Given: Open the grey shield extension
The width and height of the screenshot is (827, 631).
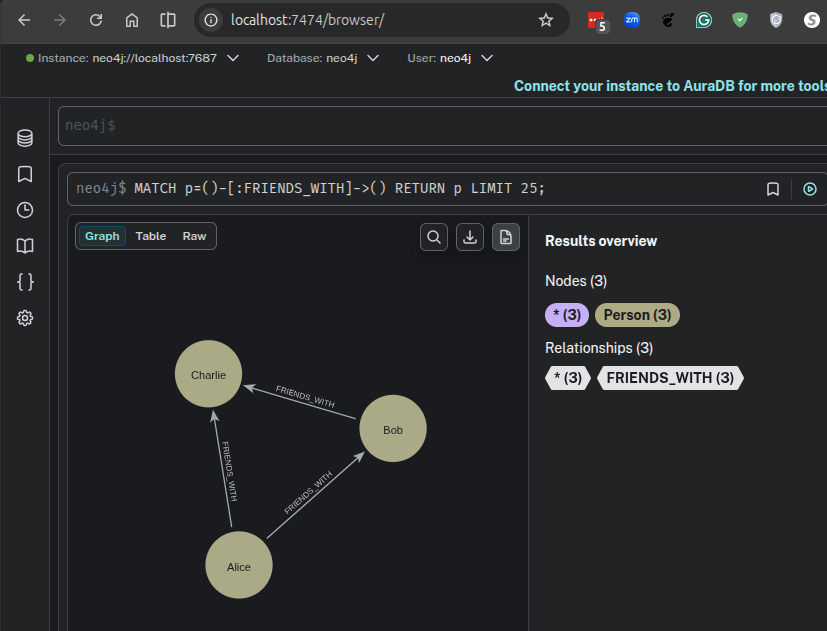Looking at the screenshot, I should tap(776, 20).
